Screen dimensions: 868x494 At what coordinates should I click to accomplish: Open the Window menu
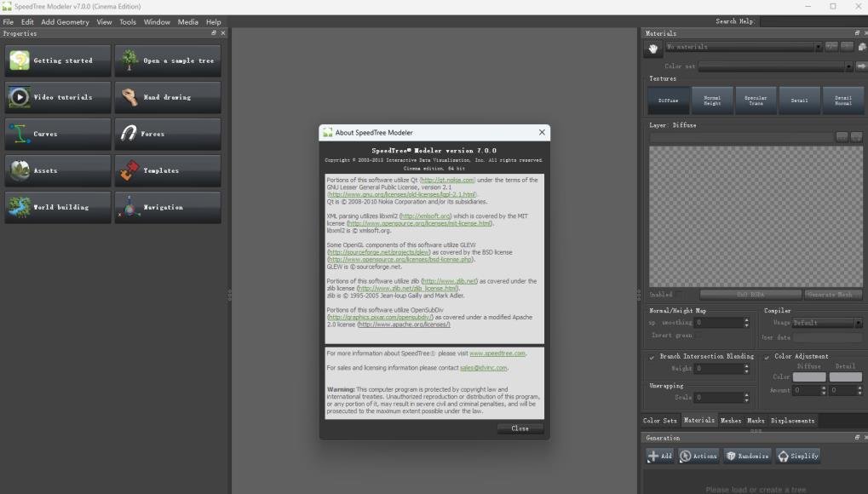157,22
